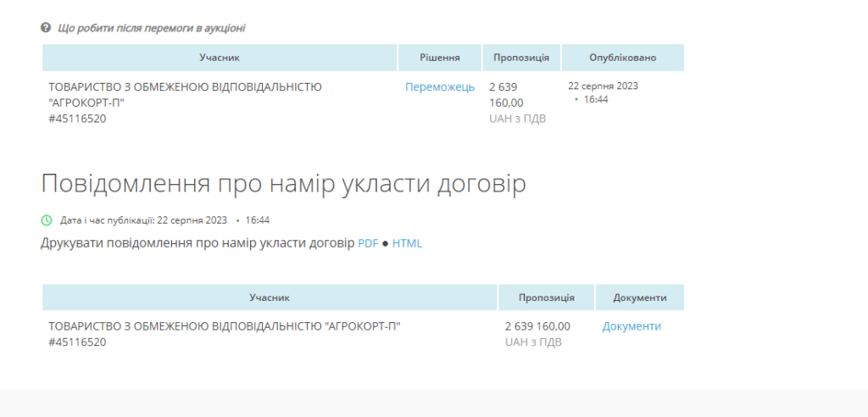Click the "Друкувати повідомлення про намір укласти договір" text

pyautogui.click(x=197, y=243)
